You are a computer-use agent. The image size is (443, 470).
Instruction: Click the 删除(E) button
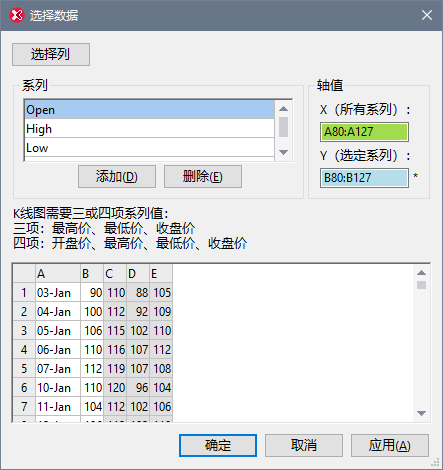pos(203,177)
